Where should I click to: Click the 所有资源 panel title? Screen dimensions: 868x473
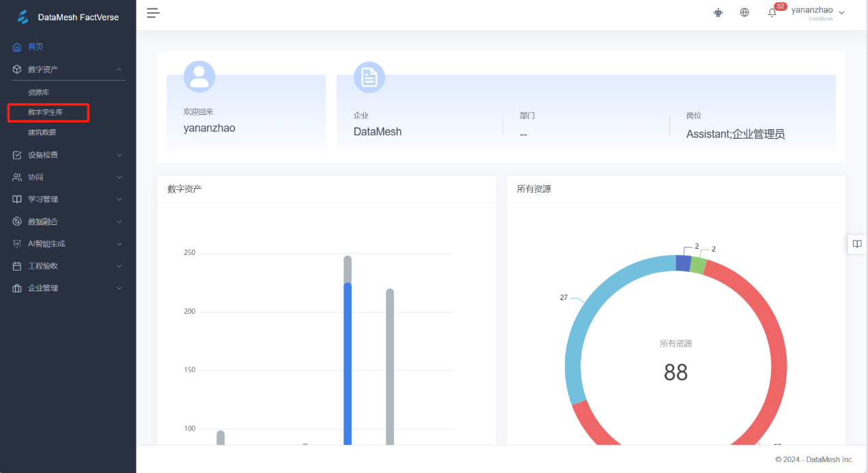click(x=534, y=189)
